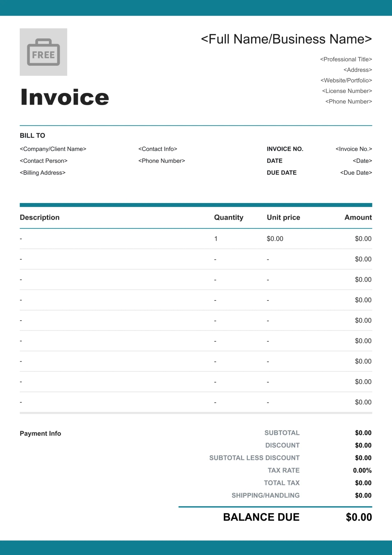Select the Amount column header
Screen dimensions: 392x555
click(358, 218)
